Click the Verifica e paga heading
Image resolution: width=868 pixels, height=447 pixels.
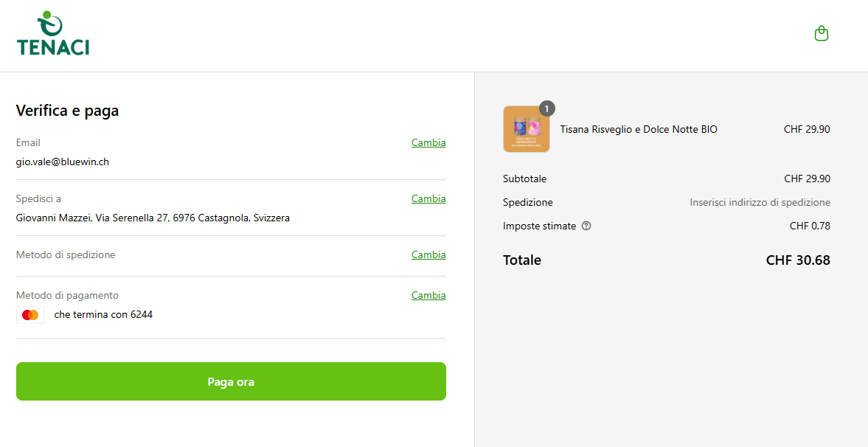[x=67, y=111]
